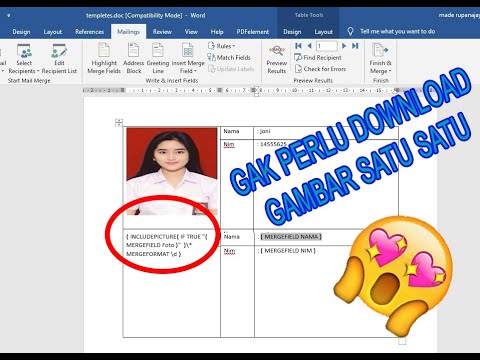Screen dimensions: 480x360
Task: Go to previous record arrow
Action: (x=309, y=46)
